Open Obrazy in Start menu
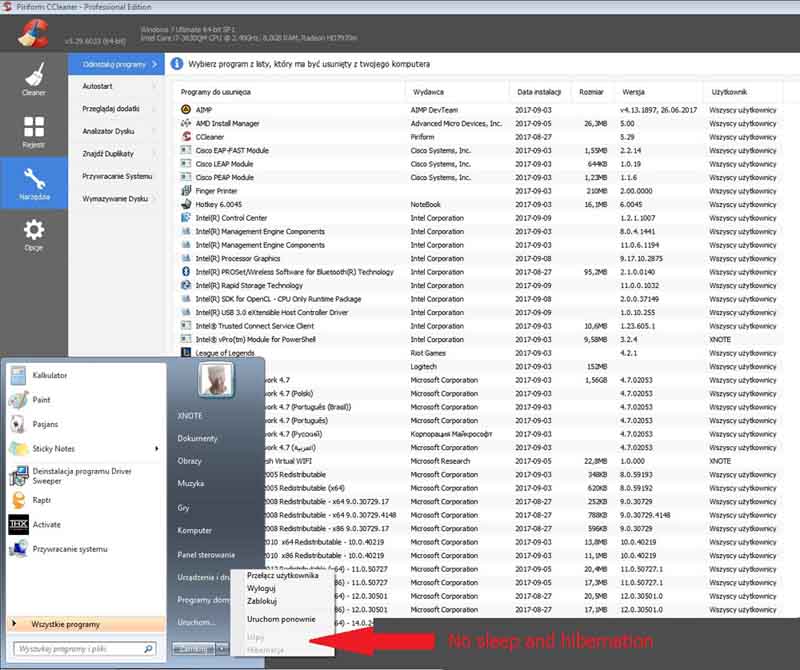Viewport: 800px width, 670px height. tap(189, 461)
